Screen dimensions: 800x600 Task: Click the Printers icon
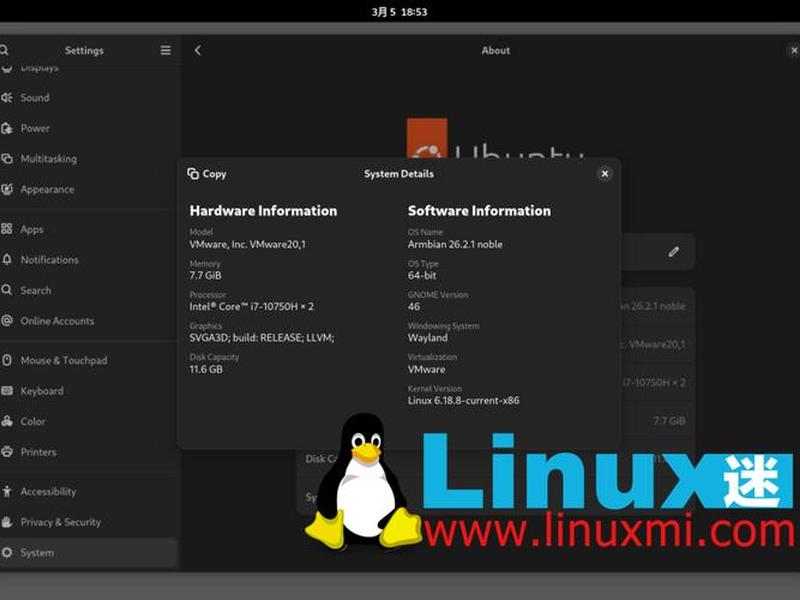(7, 452)
